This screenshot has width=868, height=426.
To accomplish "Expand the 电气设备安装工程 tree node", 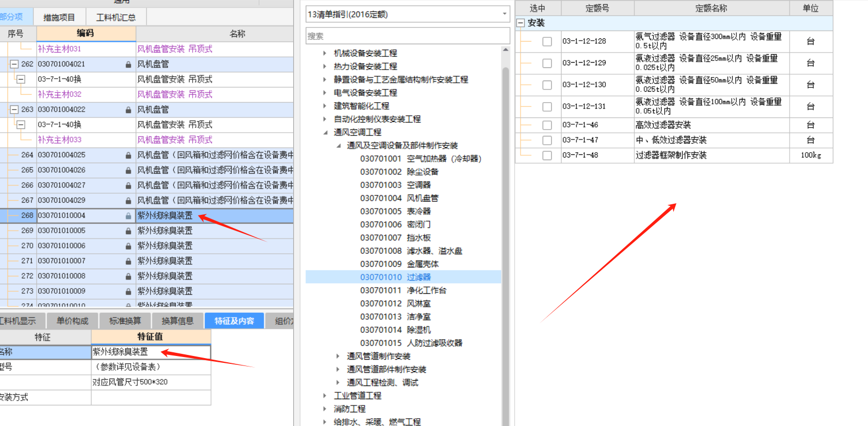I will point(325,93).
